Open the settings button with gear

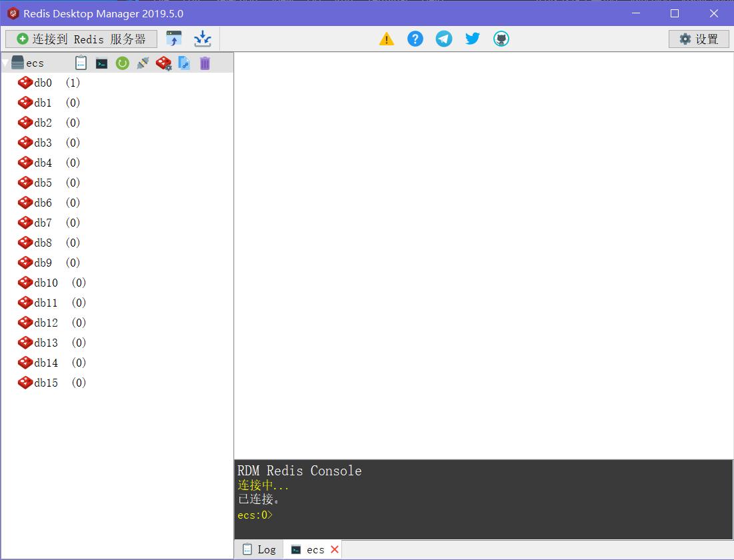coord(699,39)
